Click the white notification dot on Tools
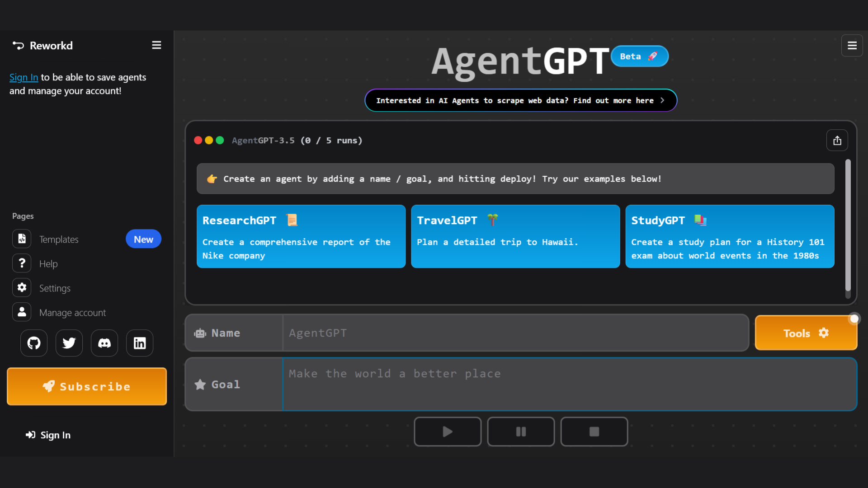This screenshot has width=868, height=488. coord(854,319)
